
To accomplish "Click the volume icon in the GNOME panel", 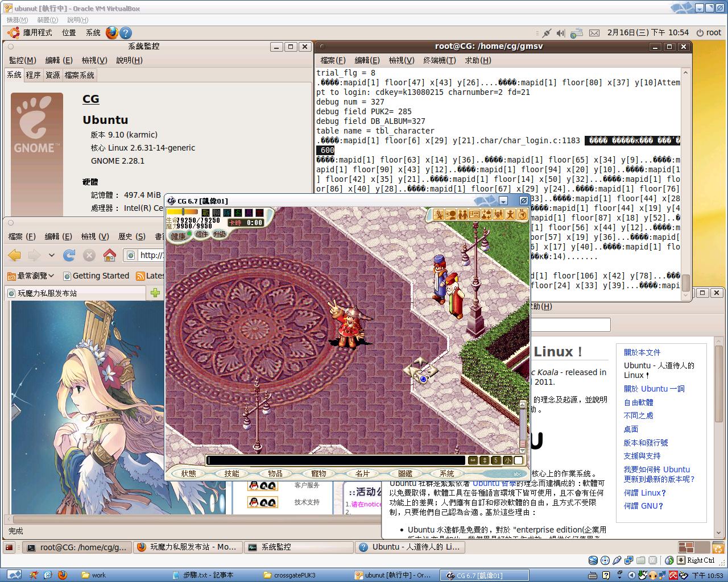I will click(x=561, y=33).
